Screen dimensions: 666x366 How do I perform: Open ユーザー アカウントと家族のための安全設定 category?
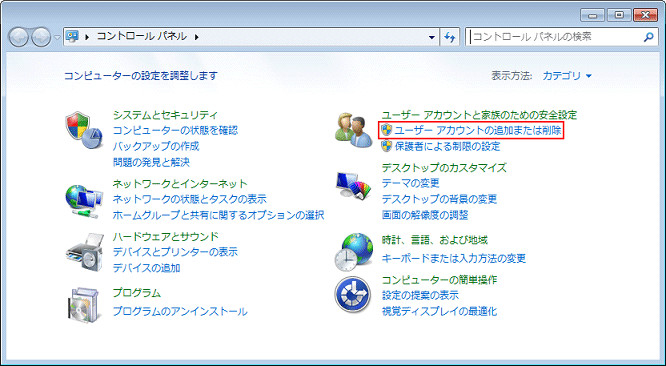click(x=479, y=115)
